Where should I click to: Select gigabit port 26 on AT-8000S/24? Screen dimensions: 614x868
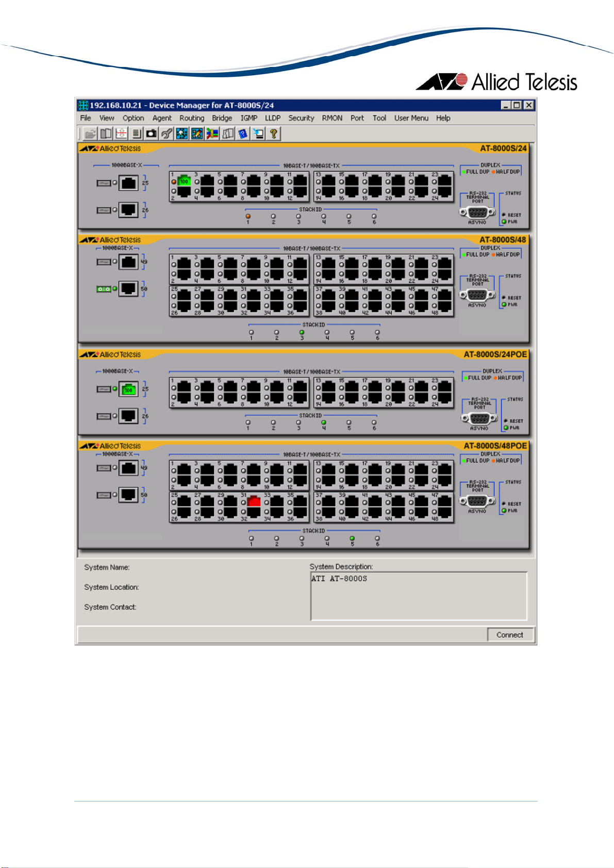pyautogui.click(x=128, y=210)
